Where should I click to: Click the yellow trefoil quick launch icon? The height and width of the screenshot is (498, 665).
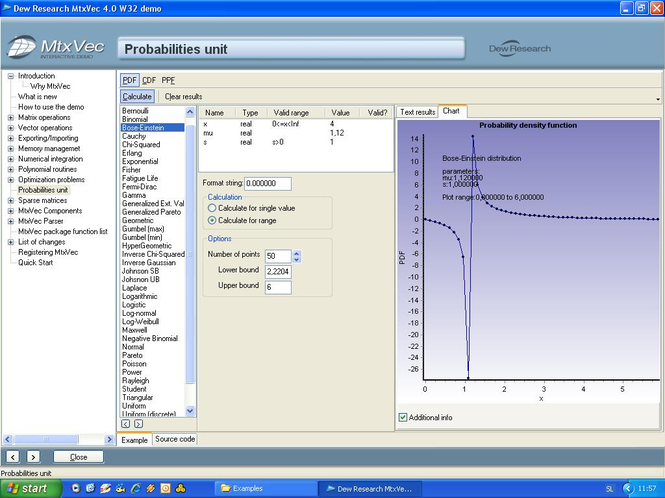point(181,488)
